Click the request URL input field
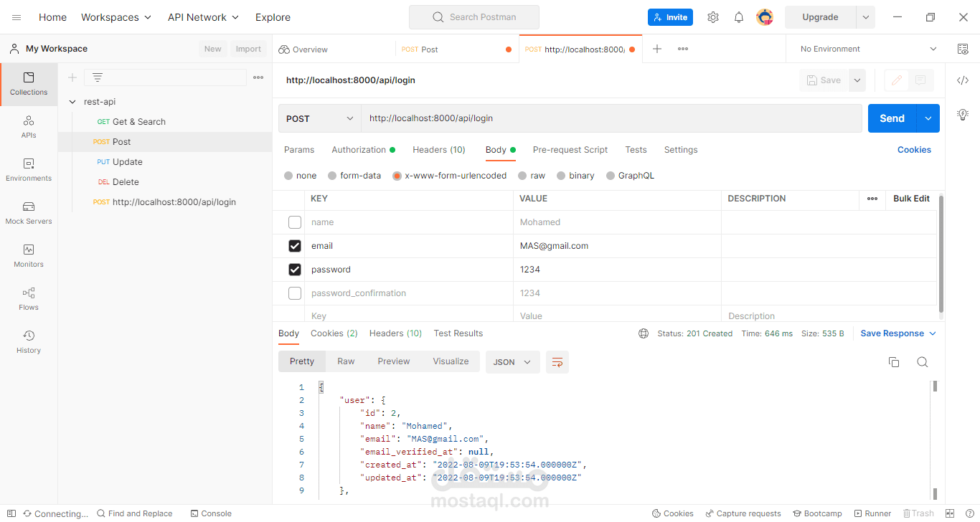The image size is (980, 522). (610, 118)
